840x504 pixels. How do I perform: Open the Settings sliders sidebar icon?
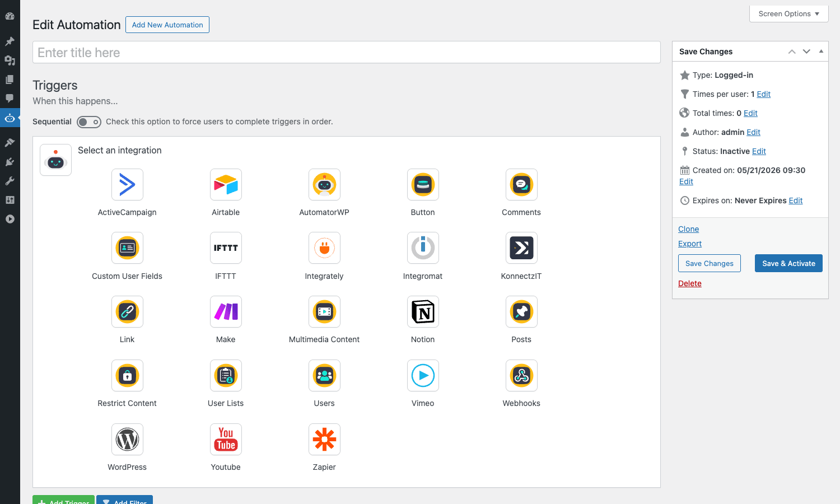10,200
